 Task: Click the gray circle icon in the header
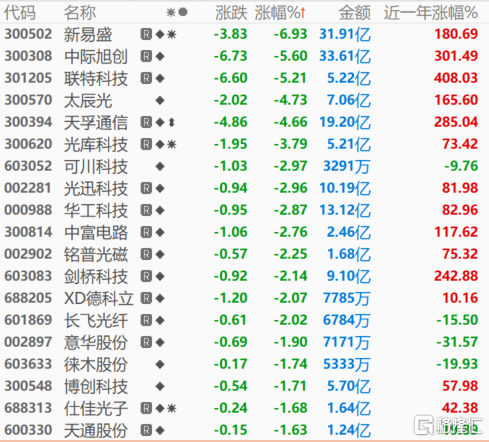(x=183, y=12)
